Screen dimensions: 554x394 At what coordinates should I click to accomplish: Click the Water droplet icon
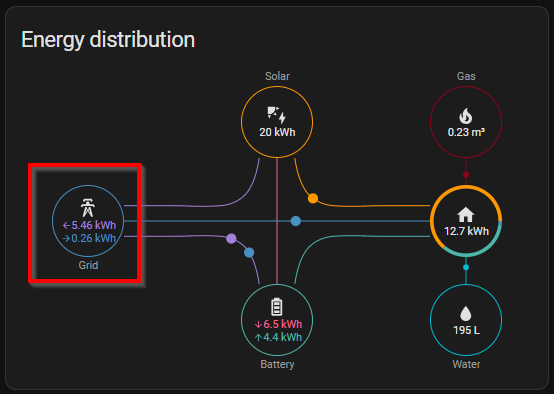pyautogui.click(x=466, y=313)
